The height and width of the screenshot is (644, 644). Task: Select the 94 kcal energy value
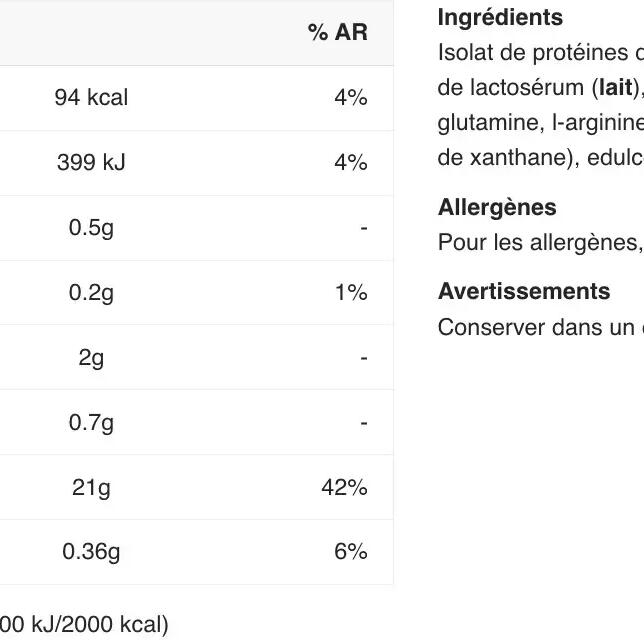pyautogui.click(x=91, y=98)
